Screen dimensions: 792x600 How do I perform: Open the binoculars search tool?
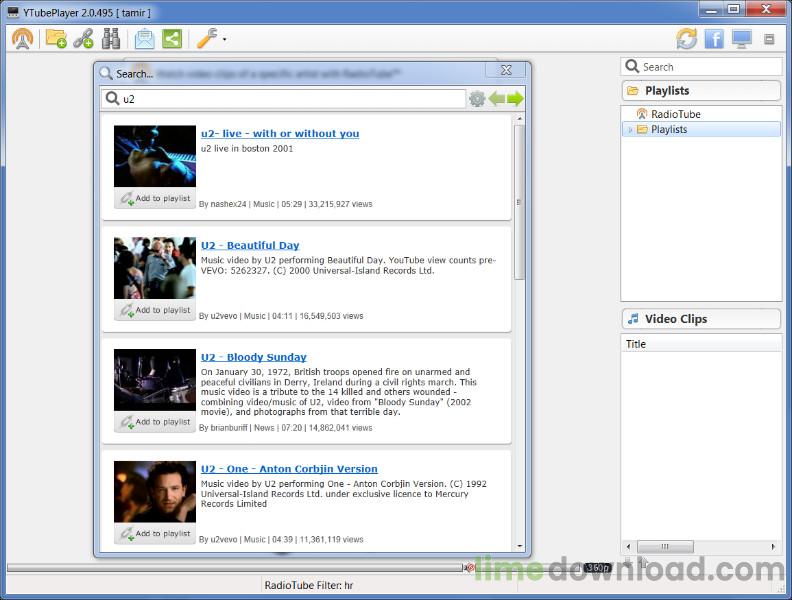point(111,39)
